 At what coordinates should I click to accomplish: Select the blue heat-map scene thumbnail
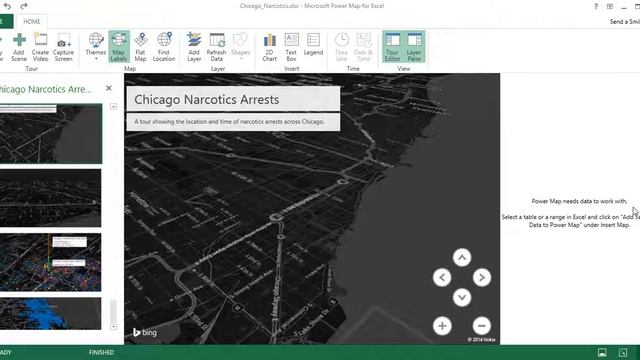coord(51,313)
